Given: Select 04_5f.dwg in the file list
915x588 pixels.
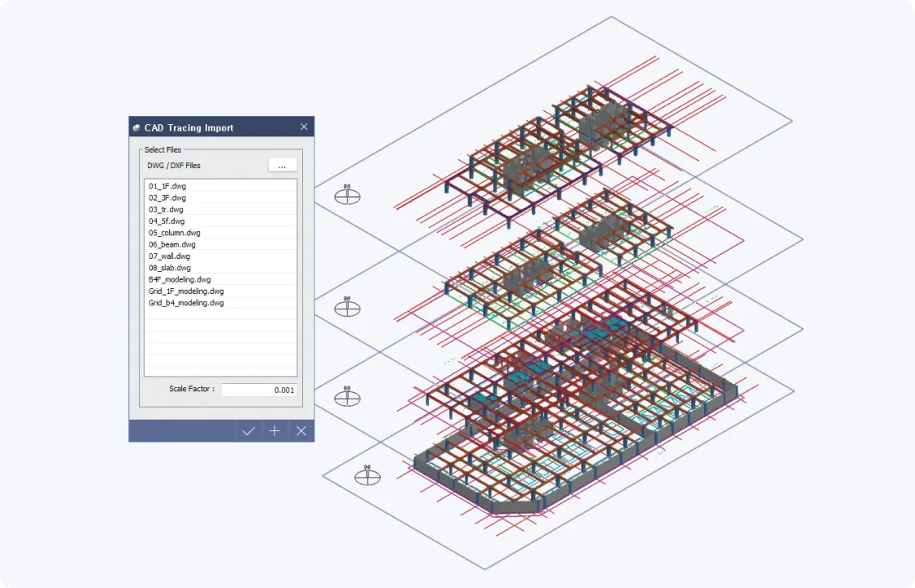Looking at the screenshot, I should 221,221.
